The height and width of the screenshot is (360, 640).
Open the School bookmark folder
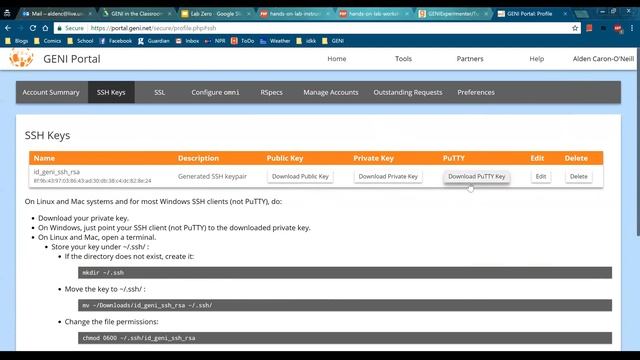80,41
